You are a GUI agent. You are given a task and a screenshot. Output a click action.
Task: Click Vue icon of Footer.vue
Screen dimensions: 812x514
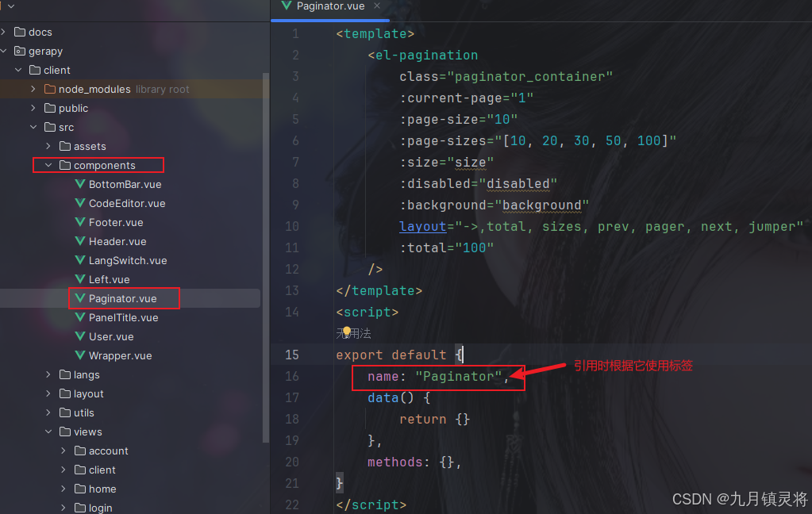79,222
